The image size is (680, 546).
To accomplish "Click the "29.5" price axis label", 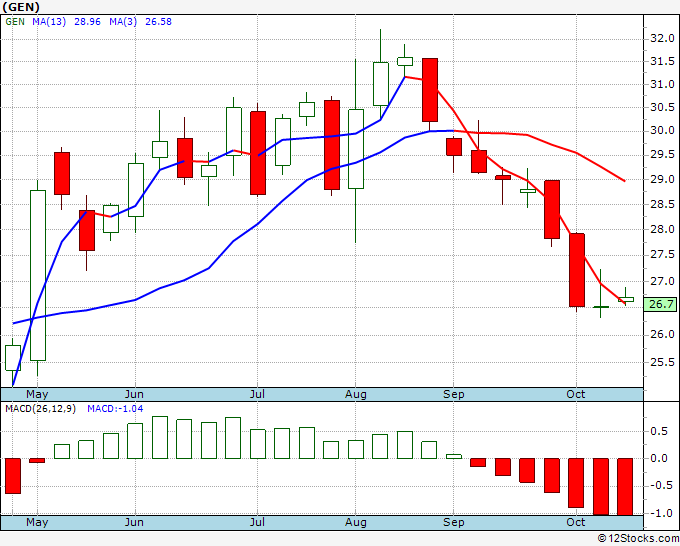I will coord(662,155).
